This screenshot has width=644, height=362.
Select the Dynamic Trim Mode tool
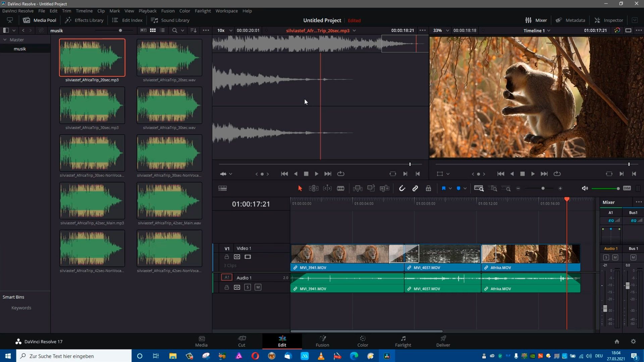[327, 188]
